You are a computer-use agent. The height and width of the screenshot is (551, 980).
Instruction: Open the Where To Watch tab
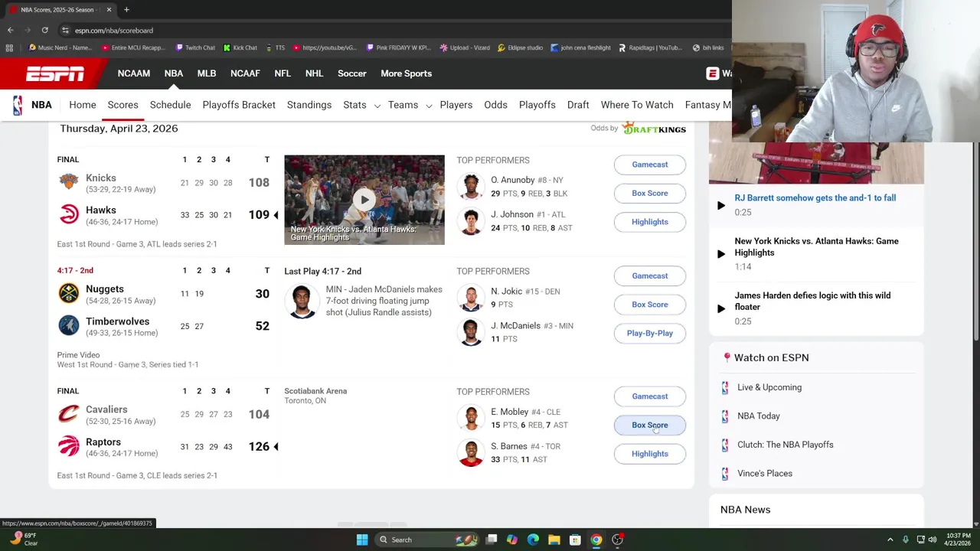(637, 105)
